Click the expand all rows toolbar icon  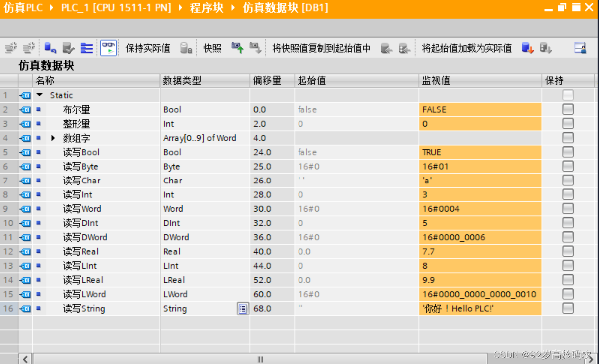pyautogui.click(x=87, y=48)
